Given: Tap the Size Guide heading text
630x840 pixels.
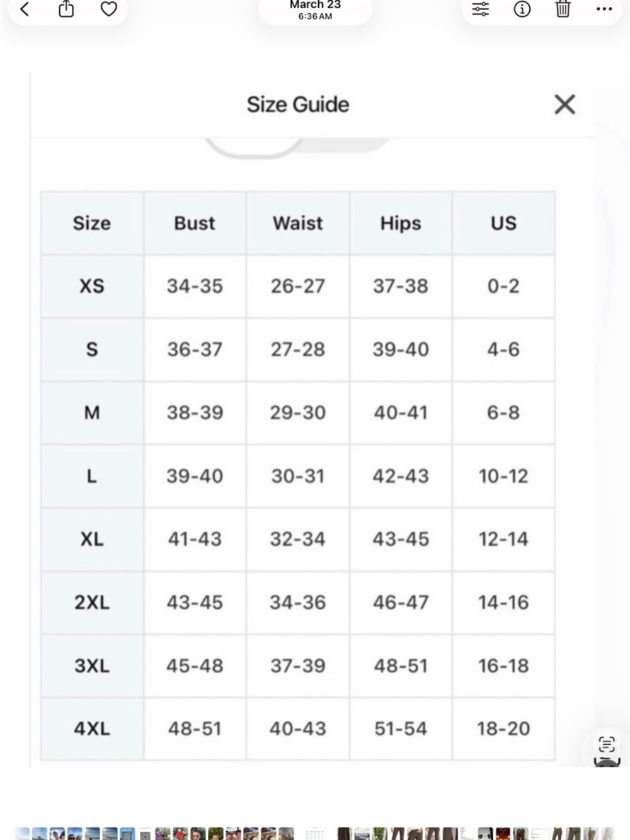Looking at the screenshot, I should (x=298, y=104).
